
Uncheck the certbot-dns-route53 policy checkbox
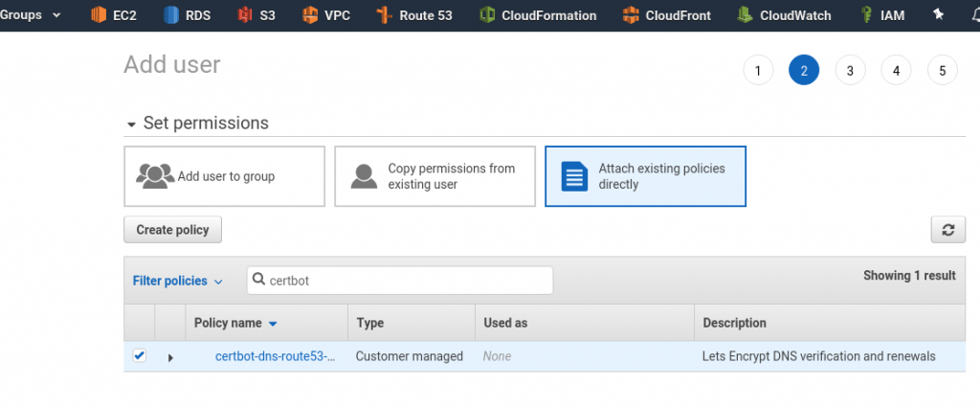point(140,356)
